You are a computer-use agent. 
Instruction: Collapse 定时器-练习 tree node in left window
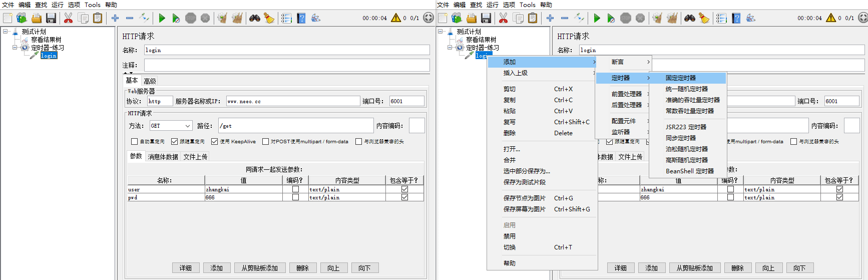tap(15, 48)
